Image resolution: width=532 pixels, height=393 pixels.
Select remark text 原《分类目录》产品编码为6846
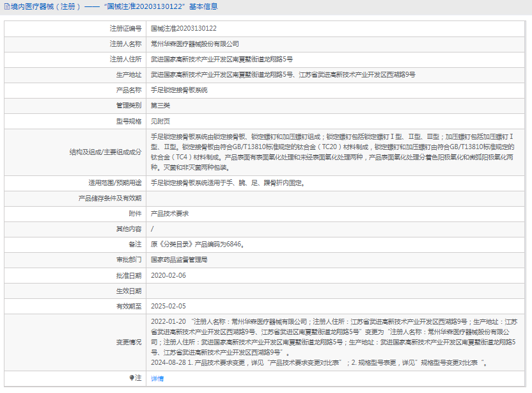[198, 245]
